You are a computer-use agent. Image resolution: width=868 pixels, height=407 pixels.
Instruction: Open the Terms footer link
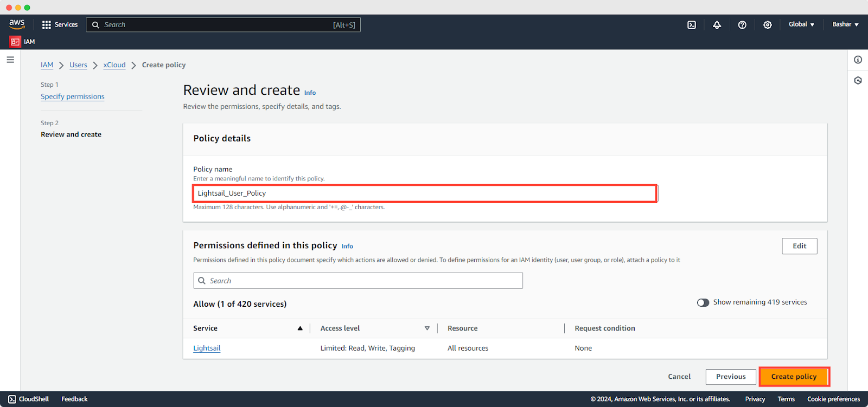(x=786, y=399)
